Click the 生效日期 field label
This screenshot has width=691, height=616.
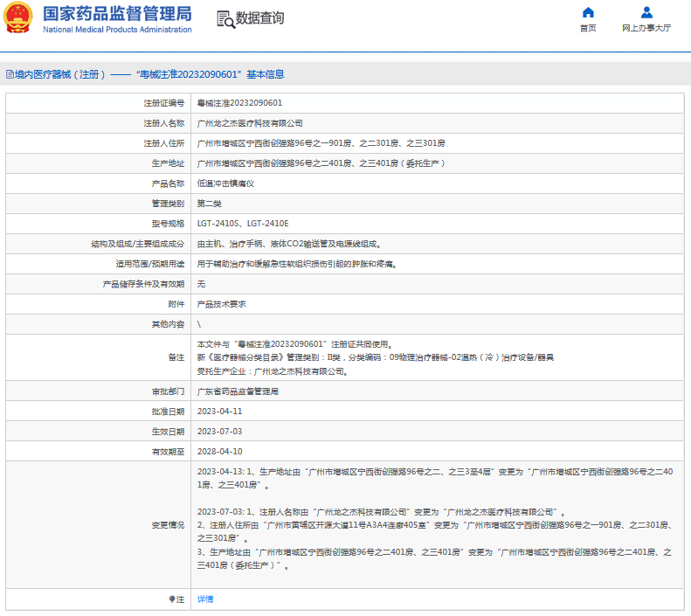168,432
